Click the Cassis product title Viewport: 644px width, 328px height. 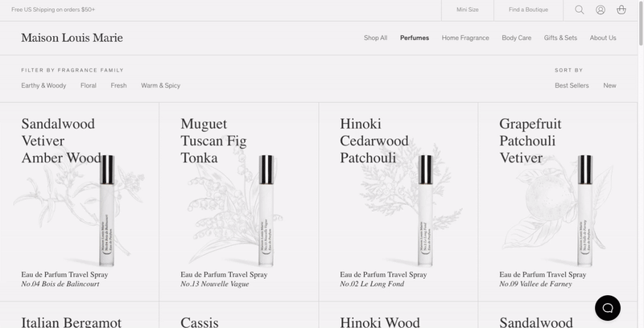click(x=200, y=322)
